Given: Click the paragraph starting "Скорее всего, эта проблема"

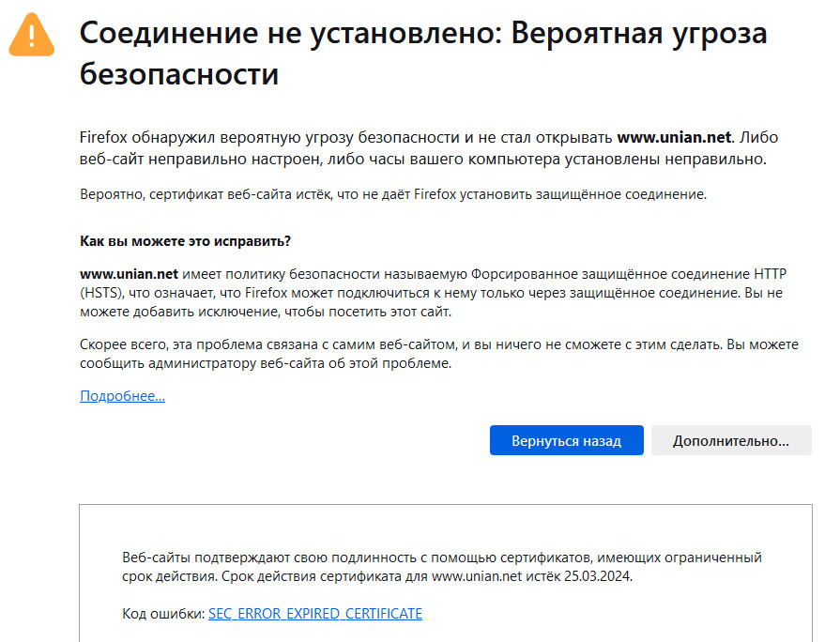Looking at the screenshot, I should (439, 354).
